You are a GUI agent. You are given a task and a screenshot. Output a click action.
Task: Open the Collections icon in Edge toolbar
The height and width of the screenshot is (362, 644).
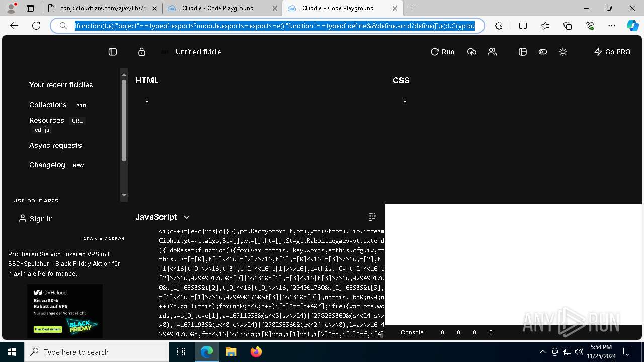(x=568, y=26)
